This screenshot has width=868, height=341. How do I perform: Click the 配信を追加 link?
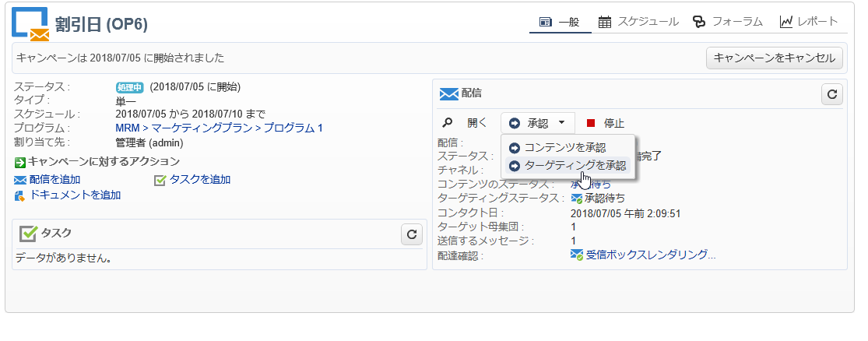(x=54, y=179)
